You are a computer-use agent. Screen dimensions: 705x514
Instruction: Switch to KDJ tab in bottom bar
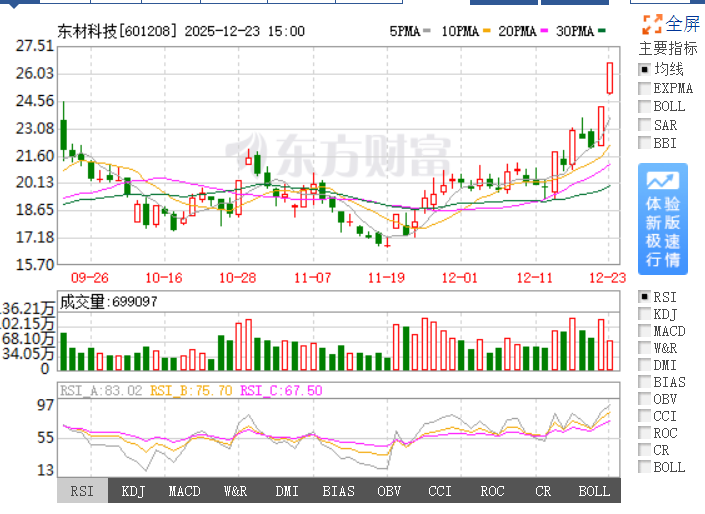tap(133, 491)
